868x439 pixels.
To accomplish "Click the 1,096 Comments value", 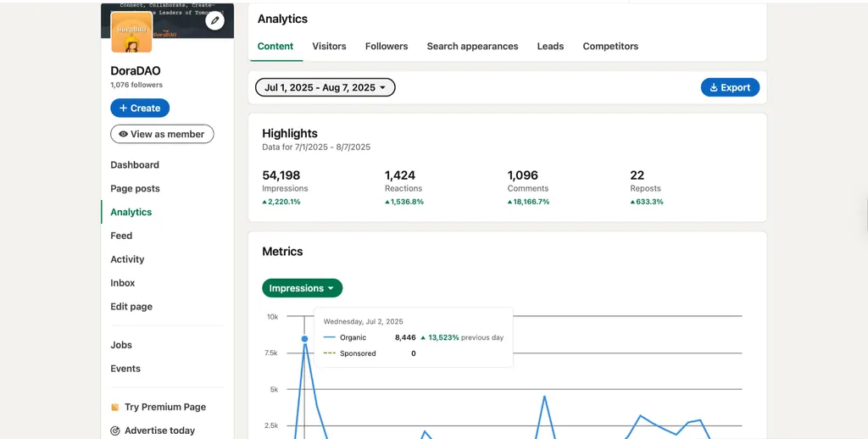I will point(522,175).
